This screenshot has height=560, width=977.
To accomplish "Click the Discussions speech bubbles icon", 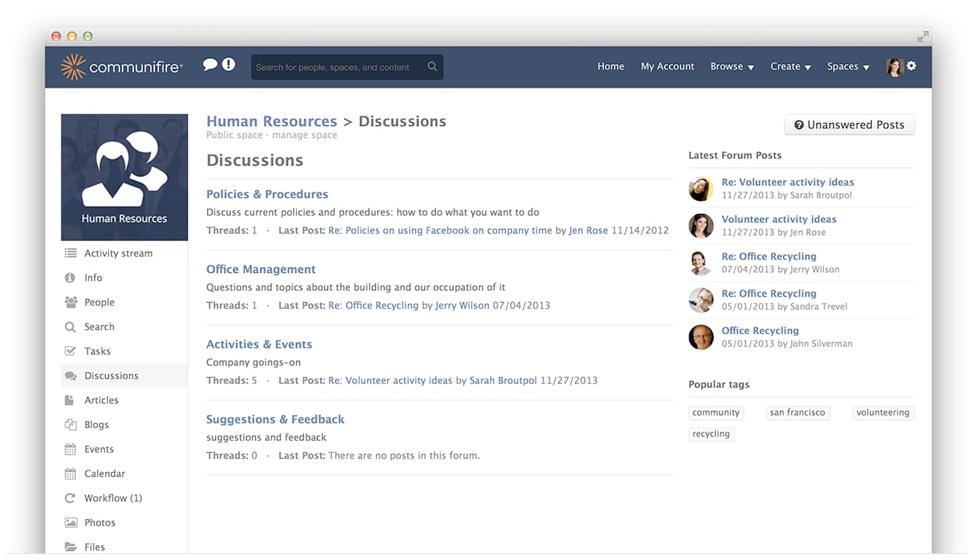I will coord(70,376).
